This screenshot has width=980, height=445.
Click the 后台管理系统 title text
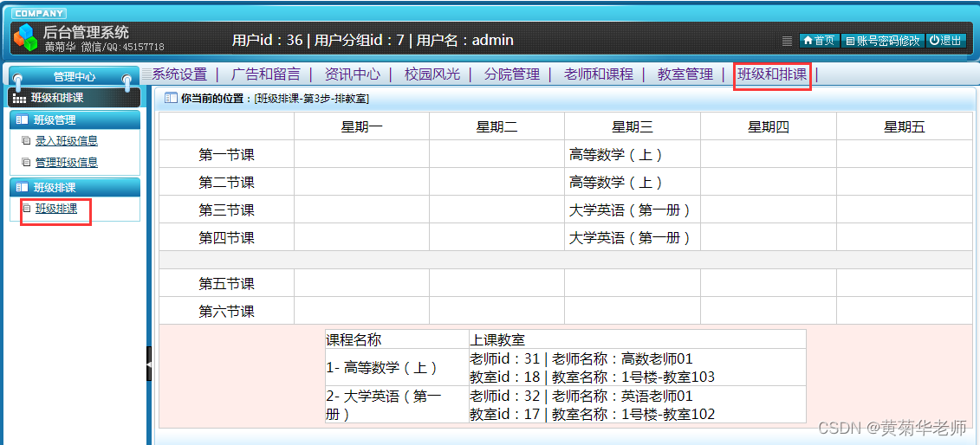tap(86, 32)
